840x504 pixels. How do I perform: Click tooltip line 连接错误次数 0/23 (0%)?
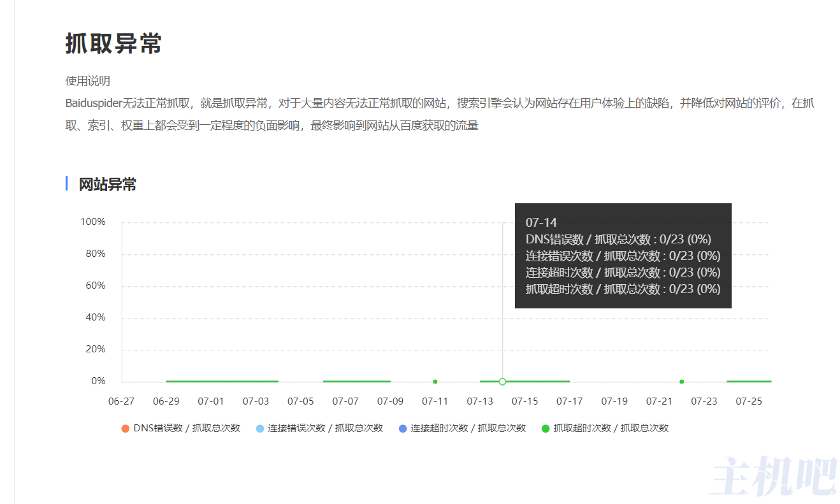tap(623, 256)
